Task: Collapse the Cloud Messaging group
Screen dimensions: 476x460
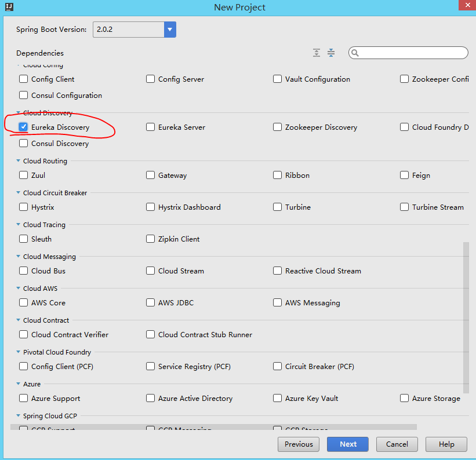Action: (18, 256)
